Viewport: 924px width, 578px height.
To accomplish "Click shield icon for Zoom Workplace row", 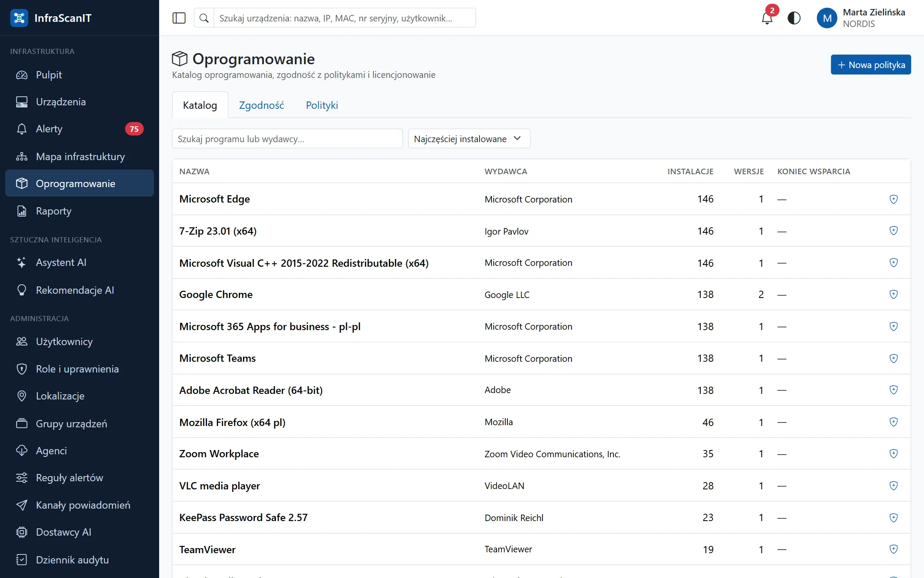I will pos(894,454).
